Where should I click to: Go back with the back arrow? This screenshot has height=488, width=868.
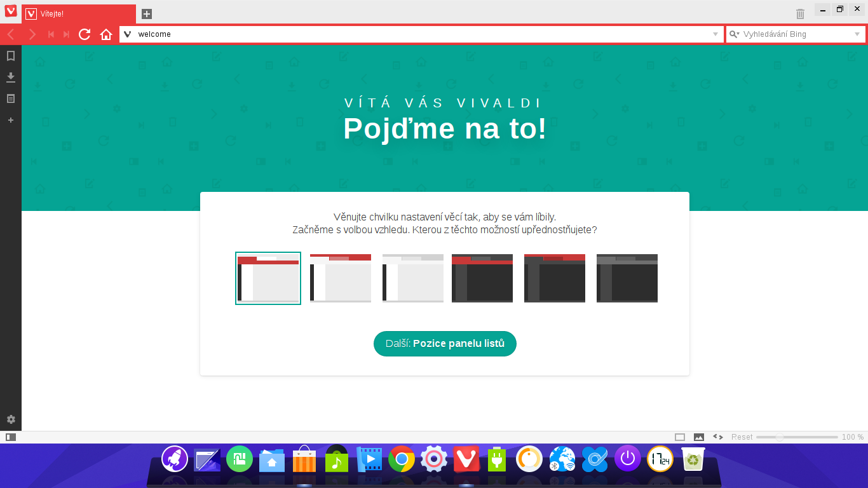[x=11, y=34]
